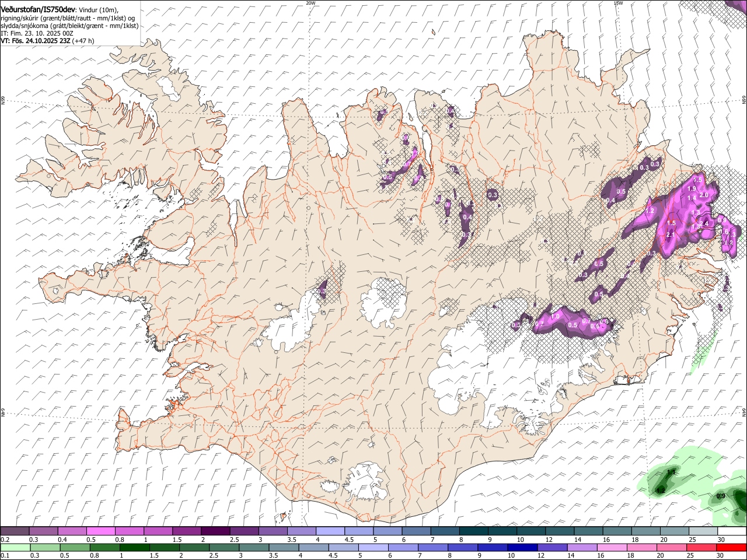Pick the bright red 30 swatch ending the lower scale

731,548
